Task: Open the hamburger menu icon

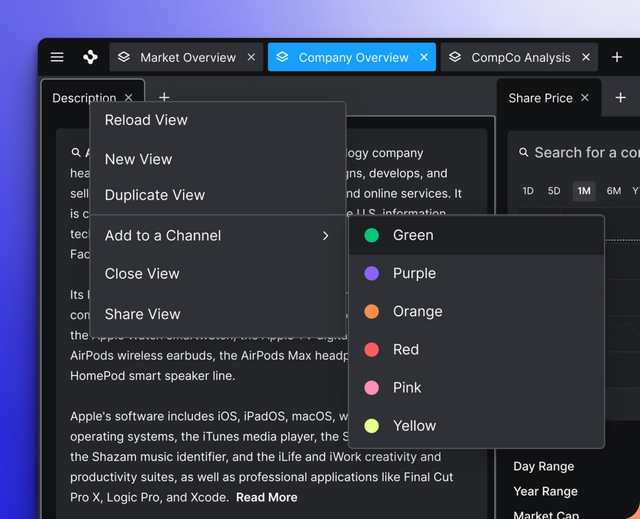Action: pos(57,58)
